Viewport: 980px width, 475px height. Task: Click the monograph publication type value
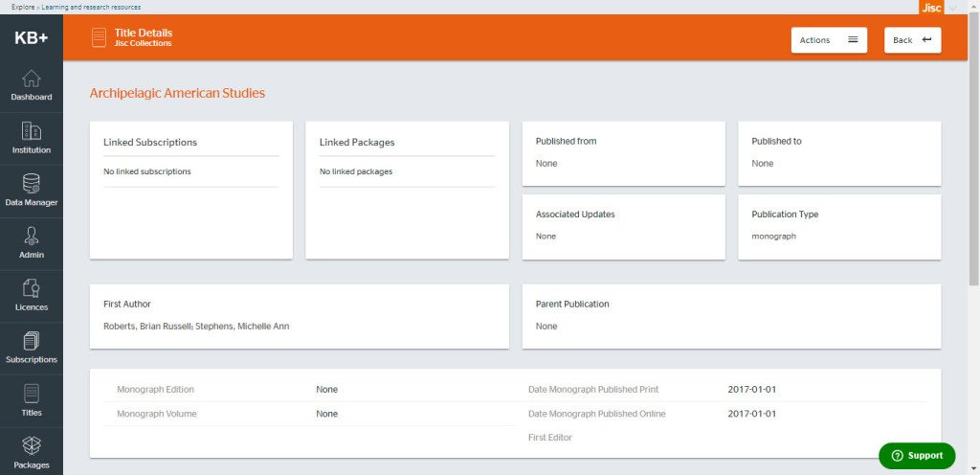[773, 237]
